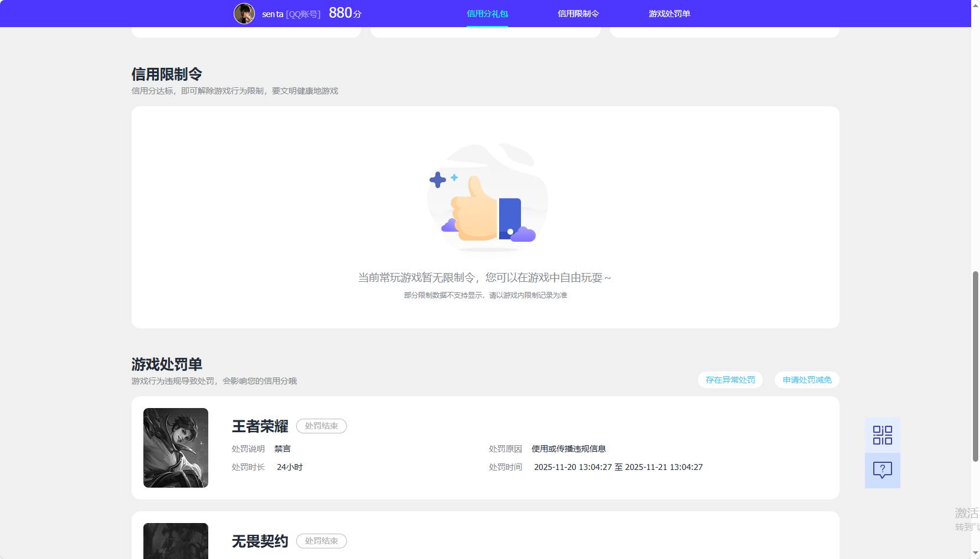Click the 游戏处罚单 section heading
The width and height of the screenshot is (980, 559).
[x=167, y=364]
